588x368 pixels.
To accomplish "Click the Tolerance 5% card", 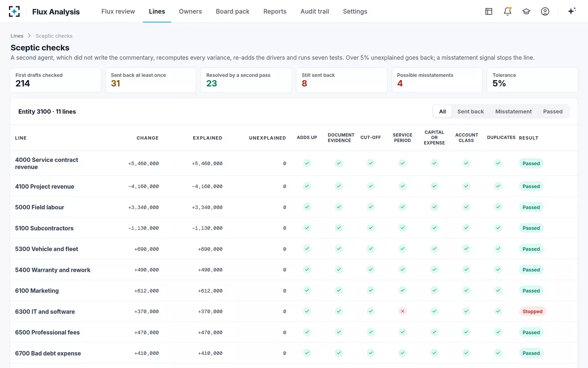I will (532, 80).
